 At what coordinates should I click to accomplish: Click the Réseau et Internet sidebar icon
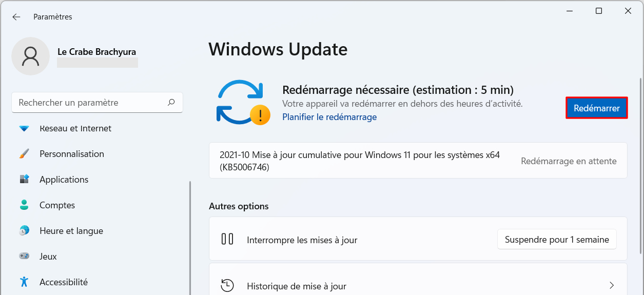[24, 128]
